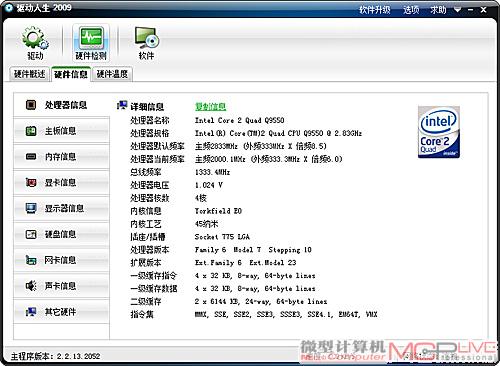Open the 驱动 gear icon section
This screenshot has height=366, width=500.
click(35, 43)
